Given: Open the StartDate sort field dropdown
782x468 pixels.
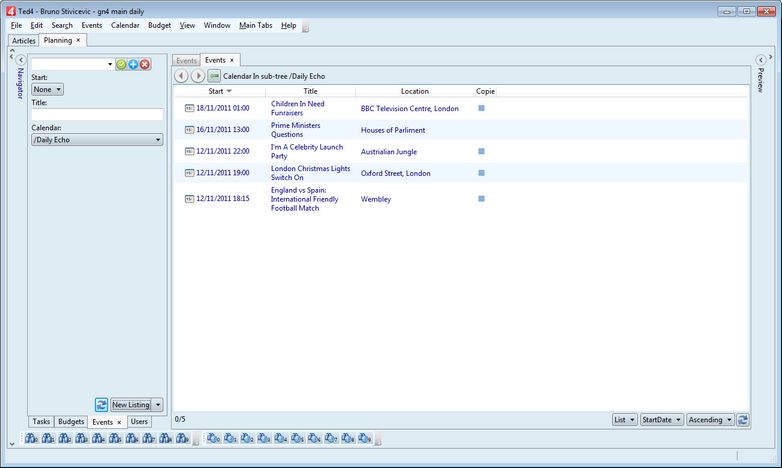Looking at the screenshot, I should point(661,420).
